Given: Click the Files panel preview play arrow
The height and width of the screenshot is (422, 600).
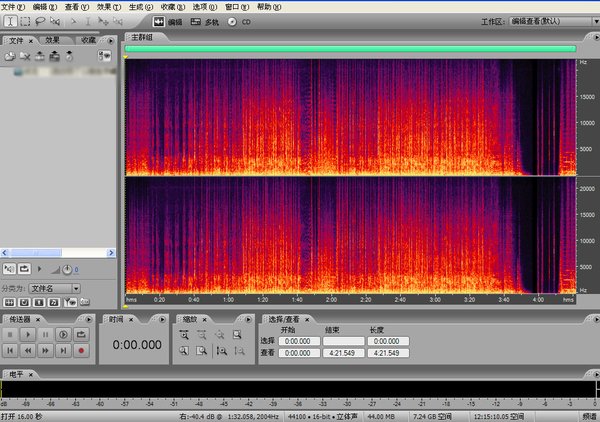Looking at the screenshot, I should (x=39, y=269).
